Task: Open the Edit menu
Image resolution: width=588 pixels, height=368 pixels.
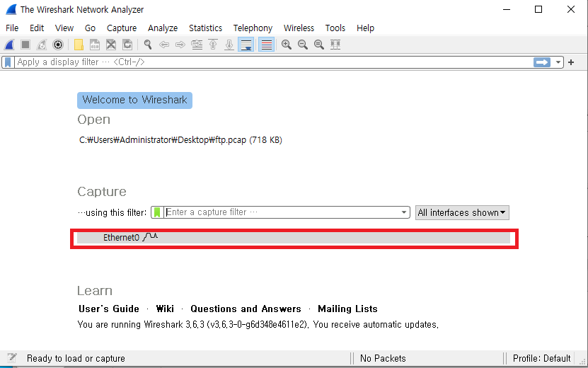Action: click(37, 28)
